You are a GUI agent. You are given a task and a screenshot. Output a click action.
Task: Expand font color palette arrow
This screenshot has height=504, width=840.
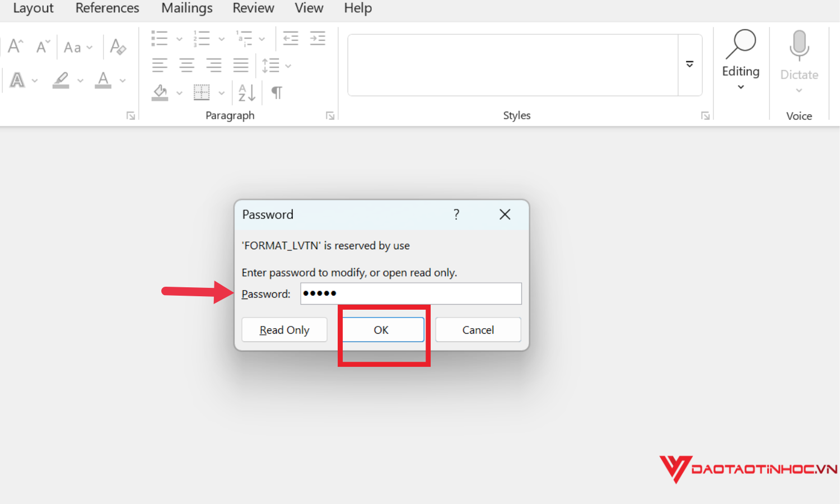click(x=123, y=81)
